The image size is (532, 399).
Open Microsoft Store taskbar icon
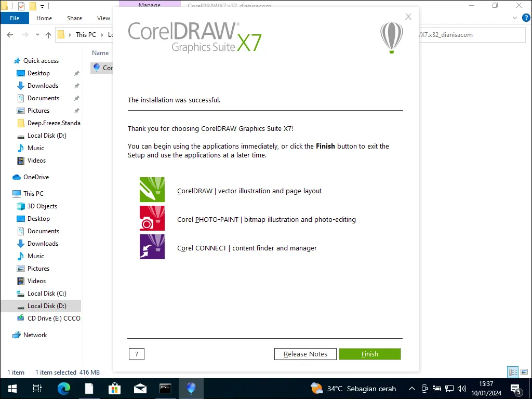[114, 388]
